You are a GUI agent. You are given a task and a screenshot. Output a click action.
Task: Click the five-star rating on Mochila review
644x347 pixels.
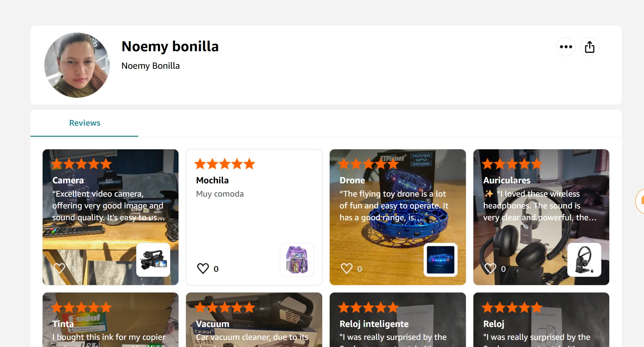(x=225, y=164)
